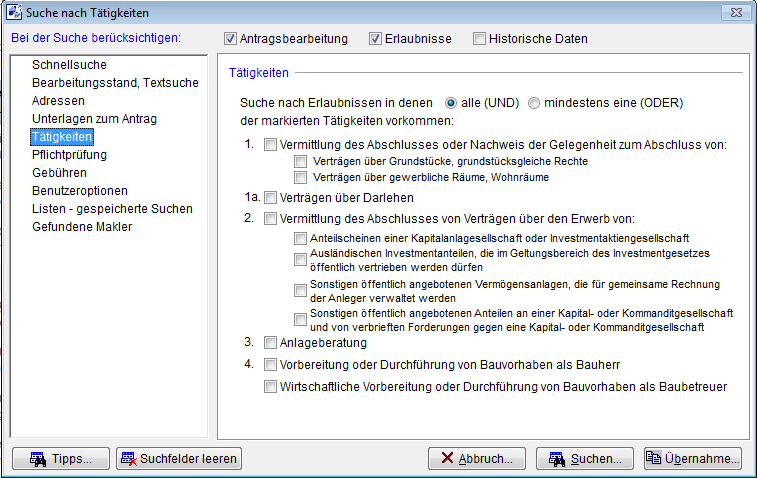The image size is (757, 478).
Task: Select the mindestens eine (ODER) radio option
Action: 534,103
